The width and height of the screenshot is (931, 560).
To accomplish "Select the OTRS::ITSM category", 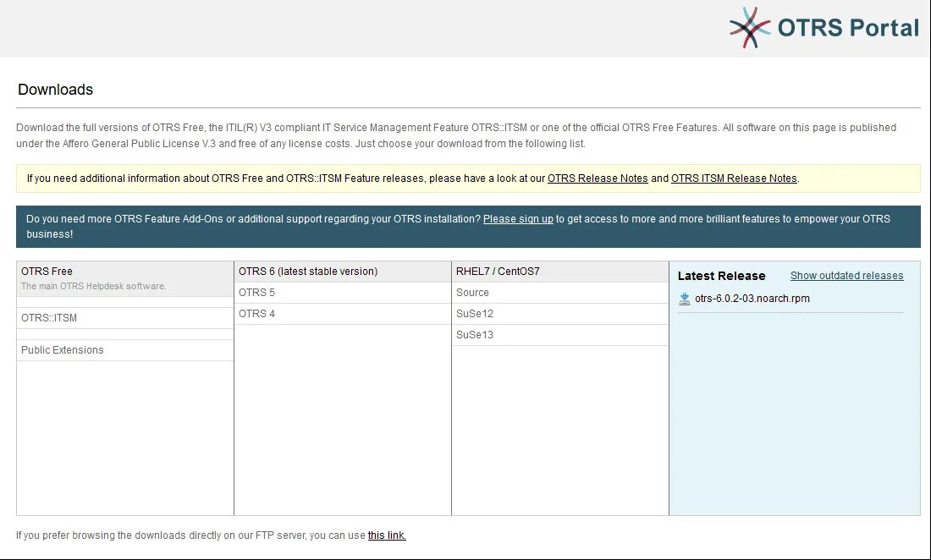I will [51, 317].
